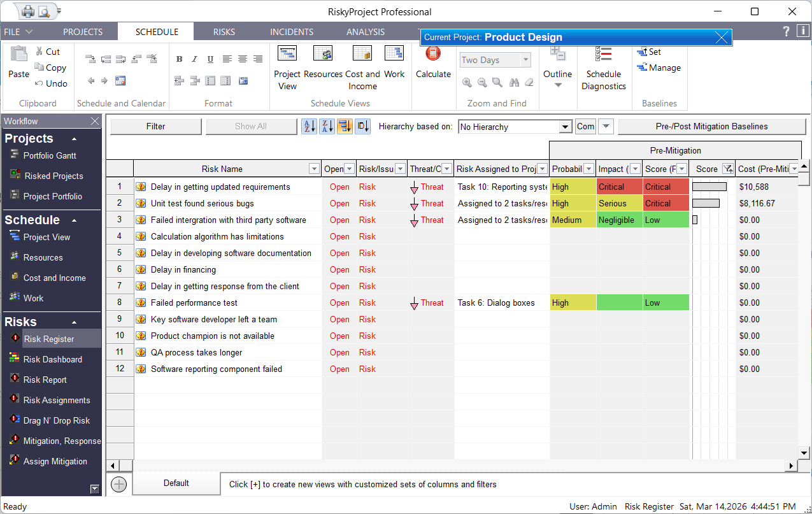Open the ANALYSIS ribbon tab
The height and width of the screenshot is (514, 812).
[366, 32]
